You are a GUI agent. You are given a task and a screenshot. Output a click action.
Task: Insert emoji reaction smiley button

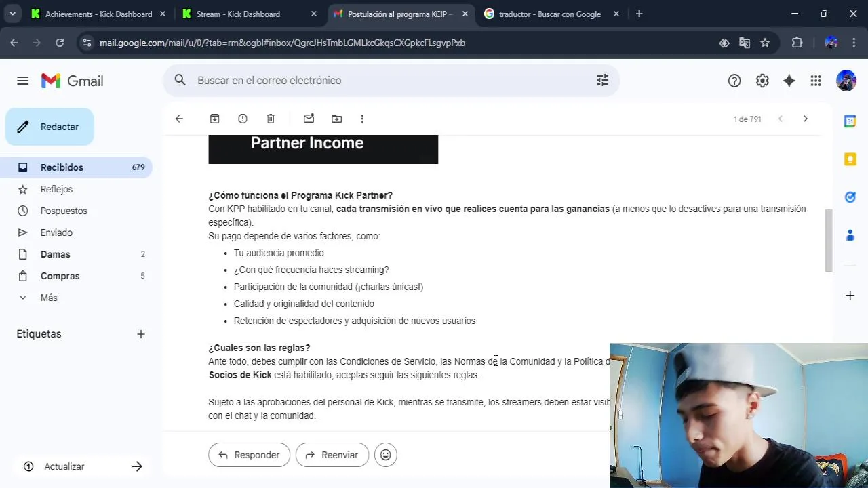click(x=386, y=455)
